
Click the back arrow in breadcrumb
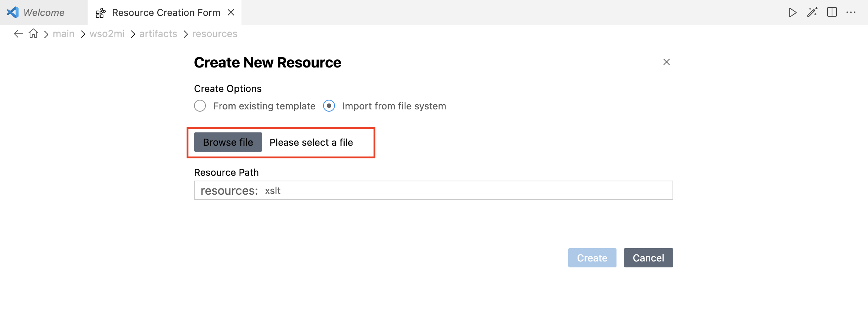pos(18,34)
